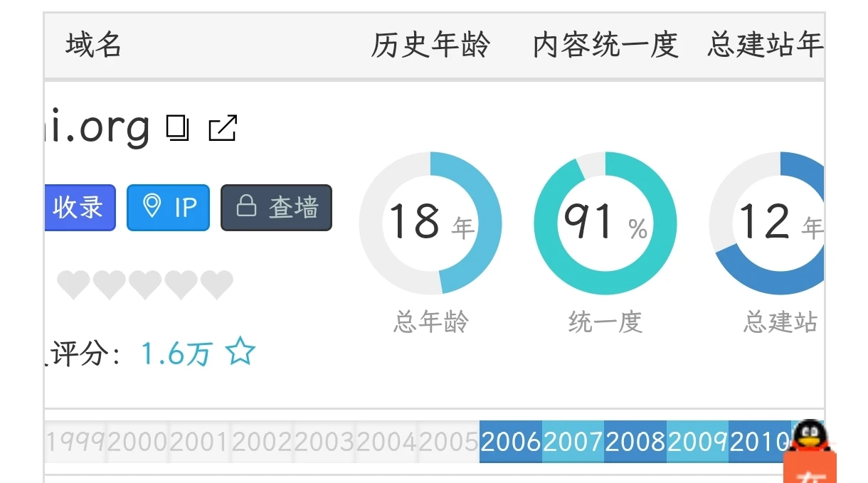This screenshot has width=868, height=483.
Task: Click the 内容统一度 column header
Action: pyautogui.click(x=605, y=46)
